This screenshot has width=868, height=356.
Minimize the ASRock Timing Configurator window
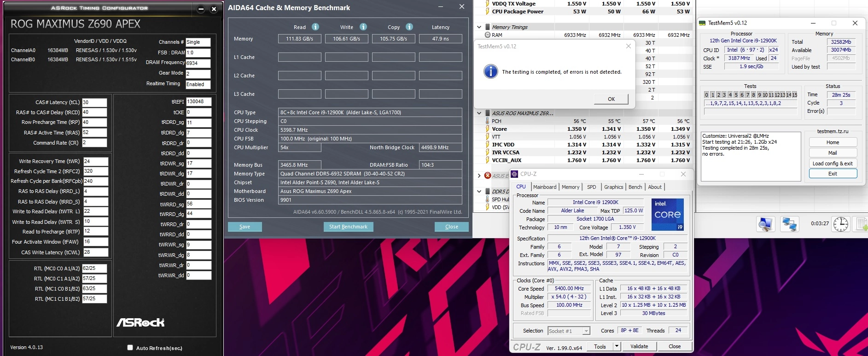click(x=201, y=9)
